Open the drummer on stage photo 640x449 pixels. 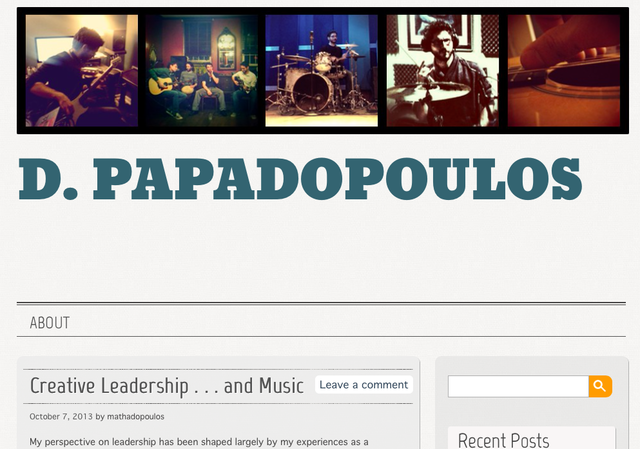(x=322, y=71)
